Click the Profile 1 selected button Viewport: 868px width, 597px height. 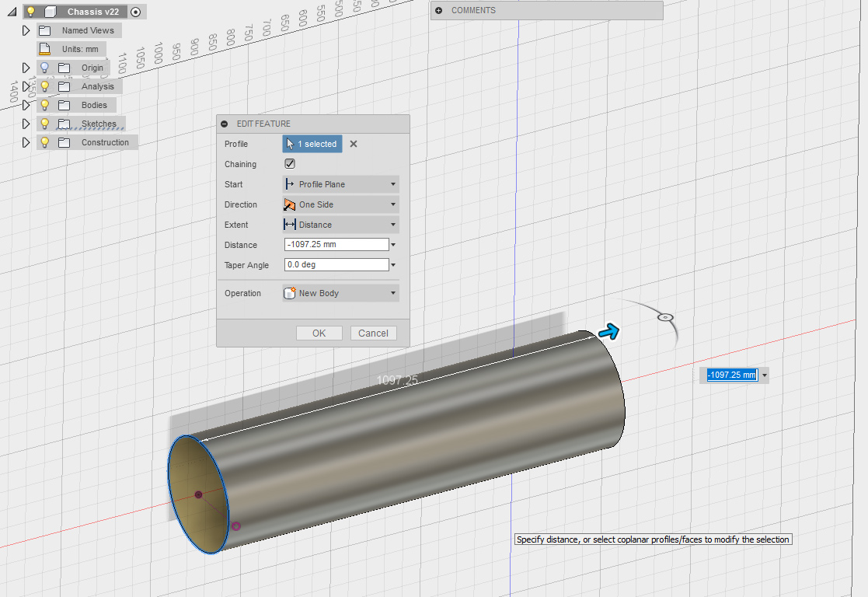click(x=312, y=144)
